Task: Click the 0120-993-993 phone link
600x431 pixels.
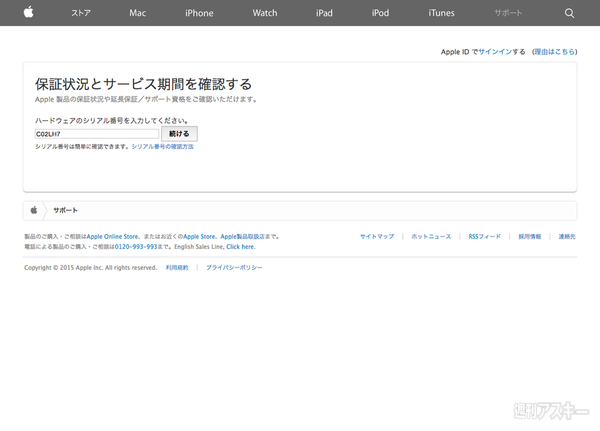Action: (x=136, y=247)
